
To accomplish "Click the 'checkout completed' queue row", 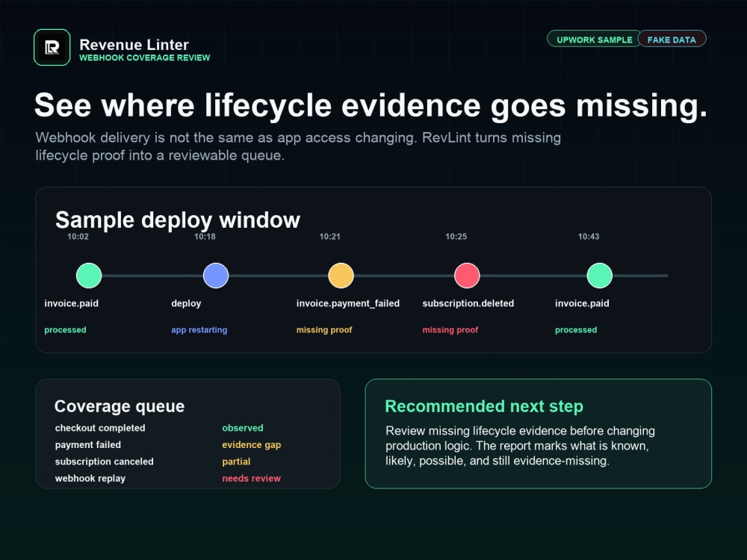I will pos(167,428).
